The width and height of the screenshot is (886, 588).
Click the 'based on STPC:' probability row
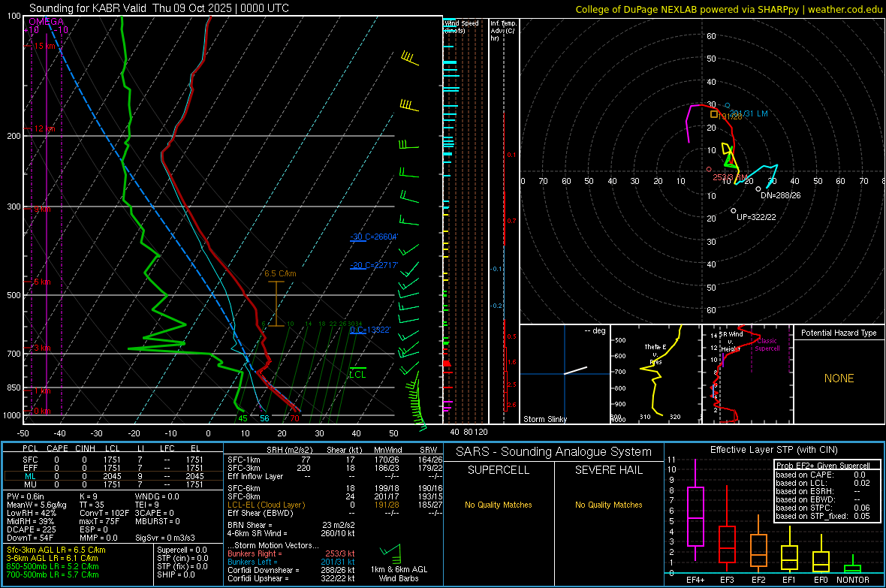tap(823, 508)
